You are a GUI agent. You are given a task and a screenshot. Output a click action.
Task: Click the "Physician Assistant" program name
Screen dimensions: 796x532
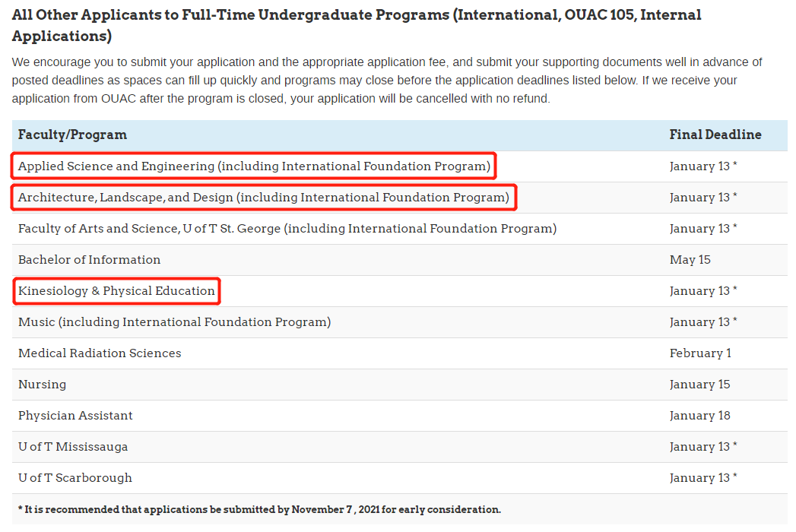pyautogui.click(x=75, y=415)
